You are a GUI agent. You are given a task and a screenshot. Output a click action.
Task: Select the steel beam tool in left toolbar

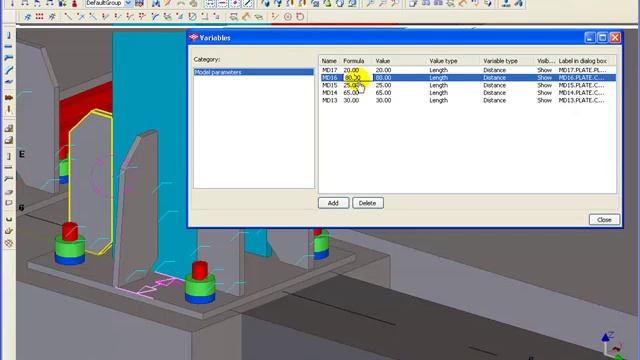click(9, 47)
